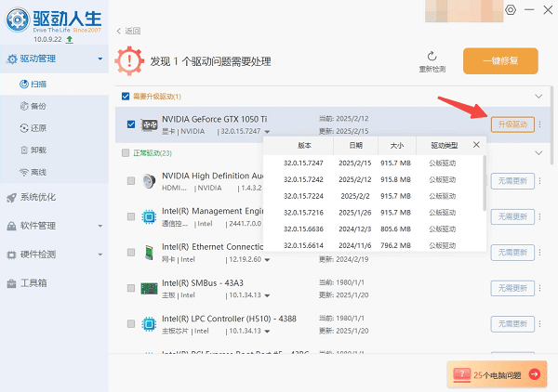
Task: Open 系统优化 with the rocket icon
Action: tap(36, 197)
